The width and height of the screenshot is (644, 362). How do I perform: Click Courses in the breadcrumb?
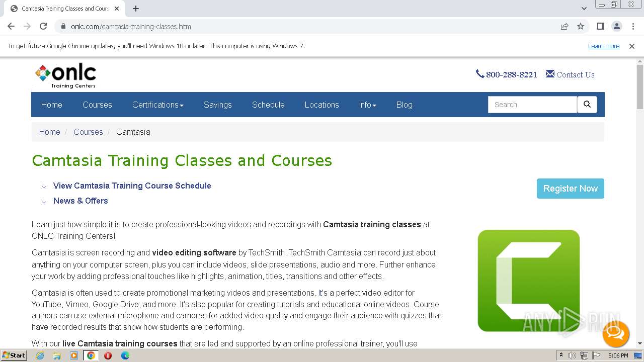[88, 132]
